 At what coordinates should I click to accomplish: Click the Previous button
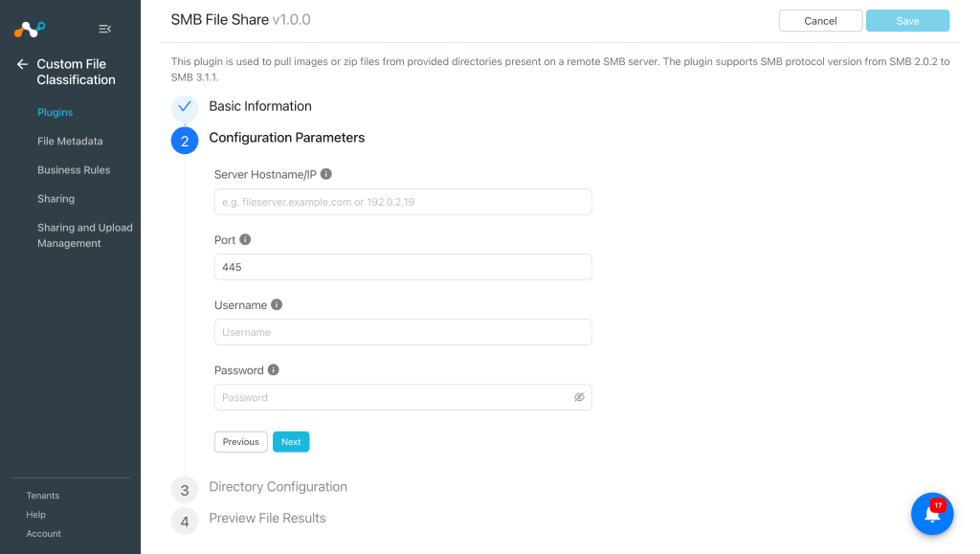pos(240,442)
